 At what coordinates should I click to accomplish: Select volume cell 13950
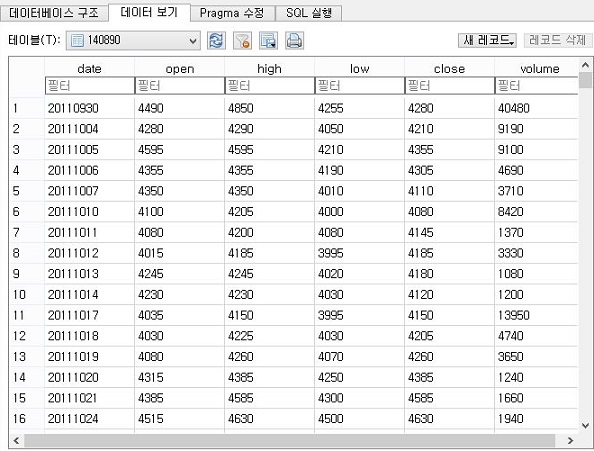pos(537,315)
